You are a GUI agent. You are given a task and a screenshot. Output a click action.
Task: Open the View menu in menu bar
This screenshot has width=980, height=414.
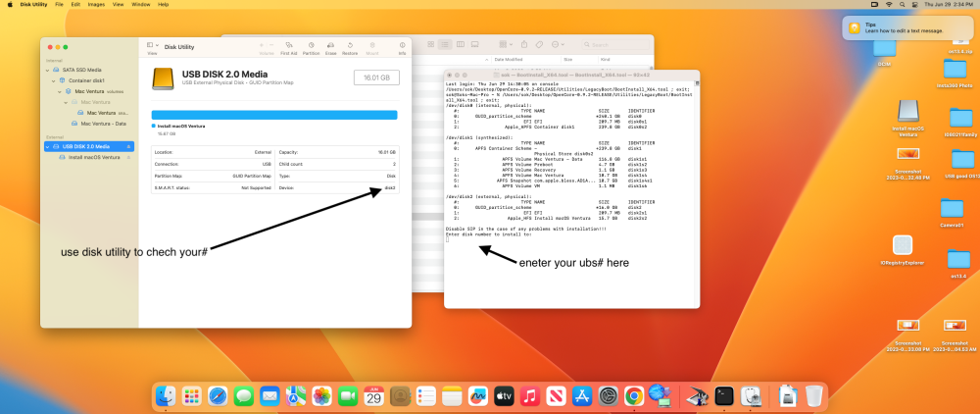click(x=119, y=4)
